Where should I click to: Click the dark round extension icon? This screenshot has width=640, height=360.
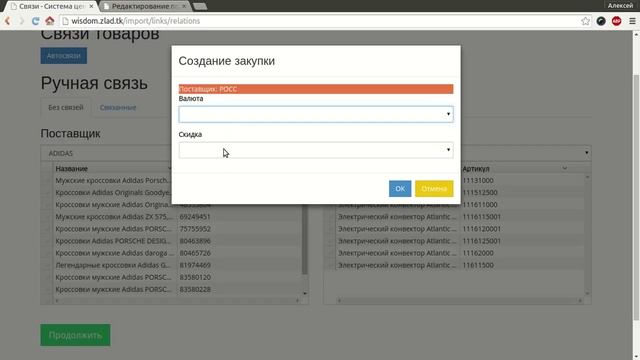click(x=601, y=21)
